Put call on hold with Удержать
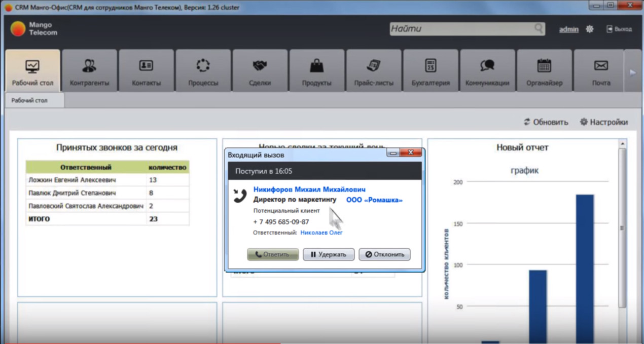Image resolution: width=644 pixels, height=344 pixels. point(328,254)
